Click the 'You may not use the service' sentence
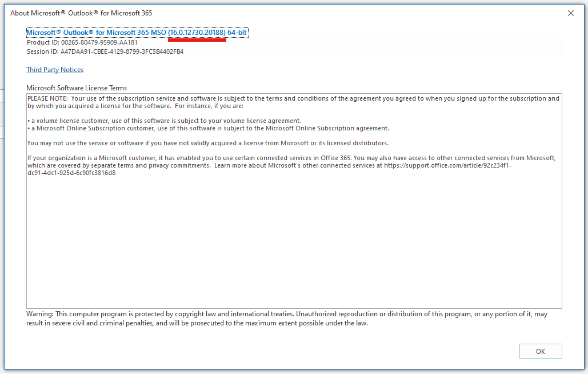Viewport: 588px width, 374px height. coord(208,143)
